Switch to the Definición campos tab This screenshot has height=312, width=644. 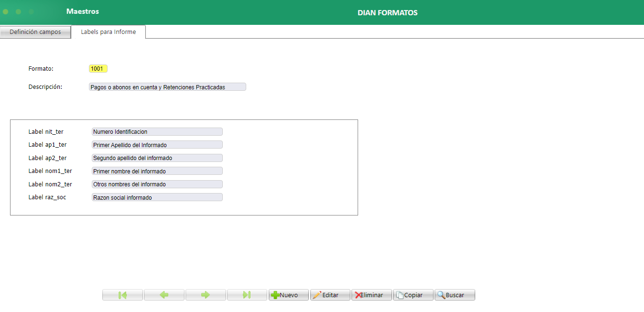coord(35,32)
